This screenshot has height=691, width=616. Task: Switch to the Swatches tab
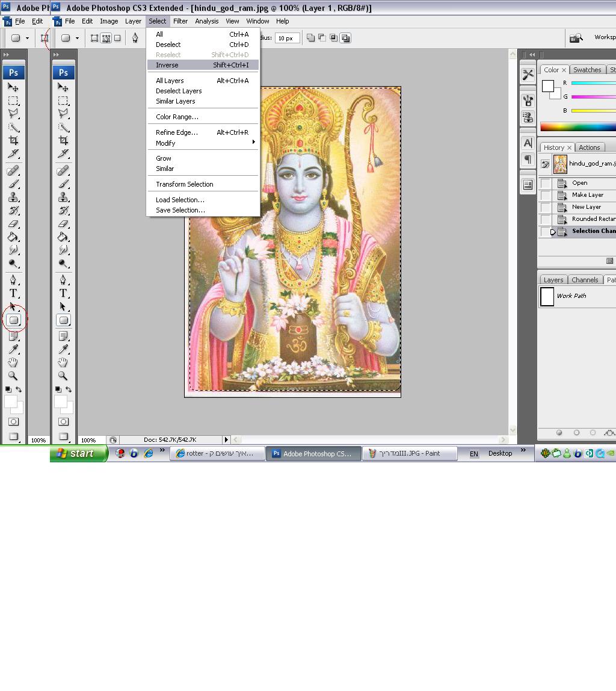point(587,70)
